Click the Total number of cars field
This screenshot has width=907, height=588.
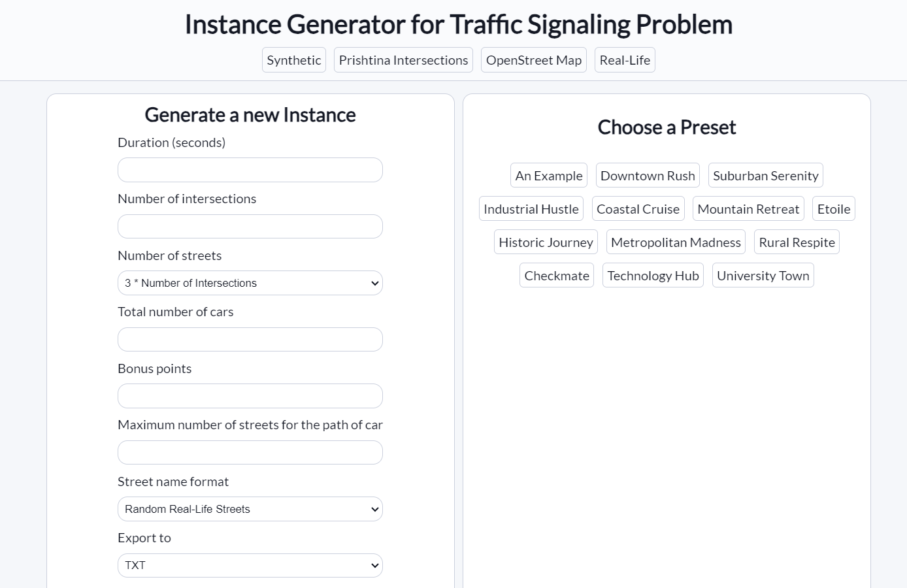point(250,340)
